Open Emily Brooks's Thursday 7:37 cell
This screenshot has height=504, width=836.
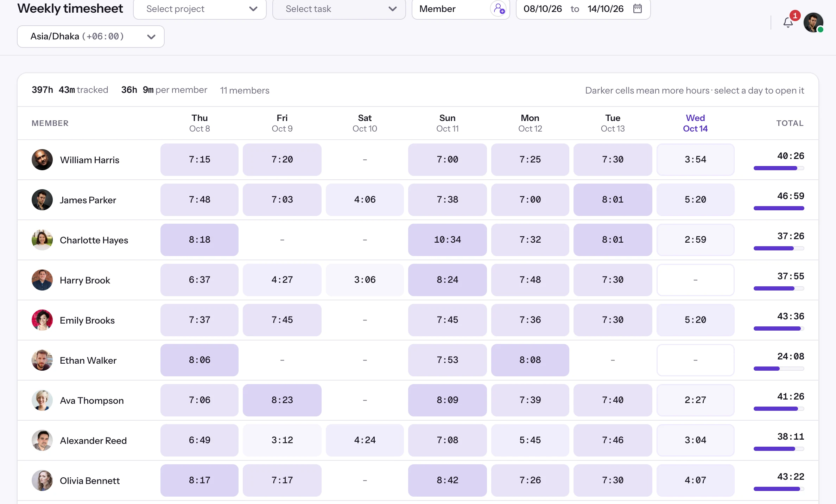pyautogui.click(x=199, y=320)
